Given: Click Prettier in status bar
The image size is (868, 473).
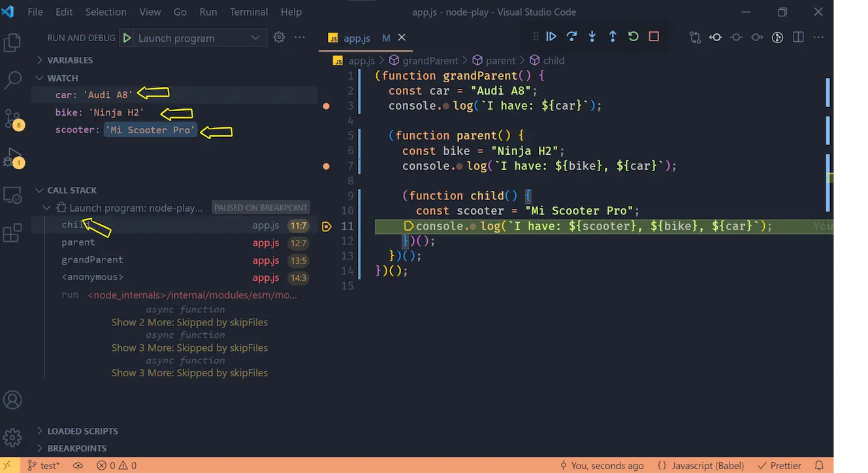Looking at the screenshot, I should point(779,465).
